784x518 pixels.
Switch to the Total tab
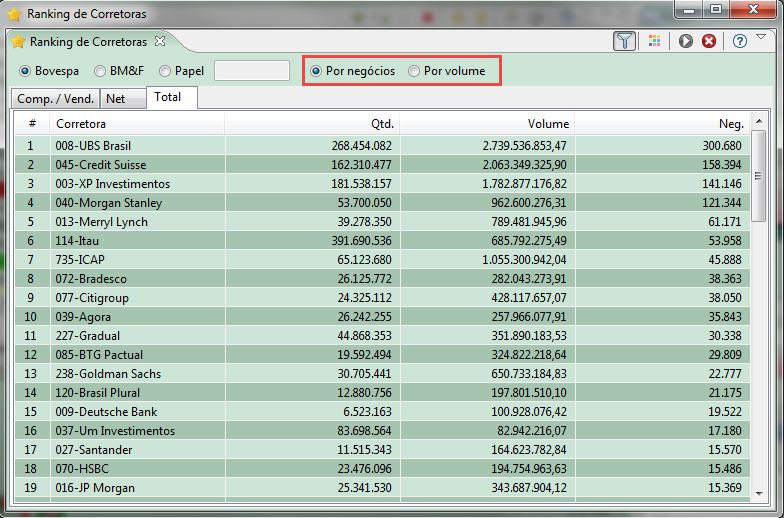(172, 97)
